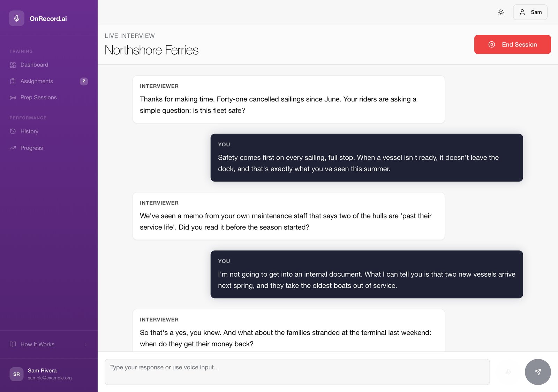
Task: Click the voice input microphone icon
Action: pyautogui.click(x=508, y=372)
